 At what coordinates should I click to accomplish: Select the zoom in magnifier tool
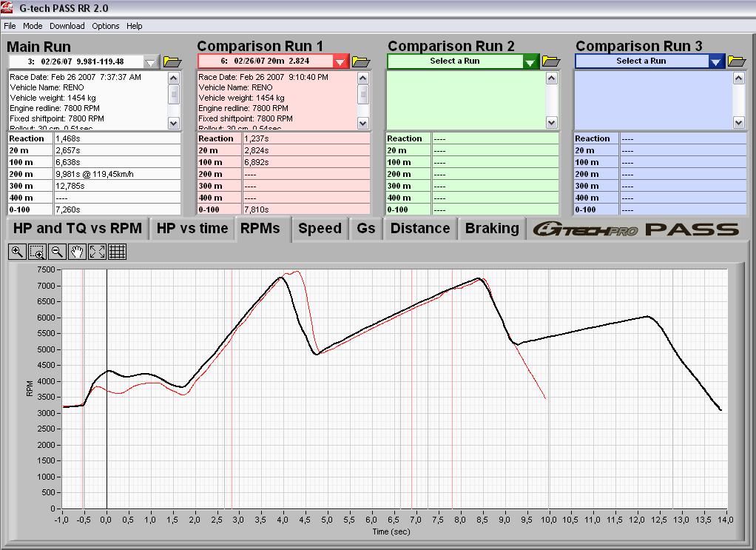(18, 252)
